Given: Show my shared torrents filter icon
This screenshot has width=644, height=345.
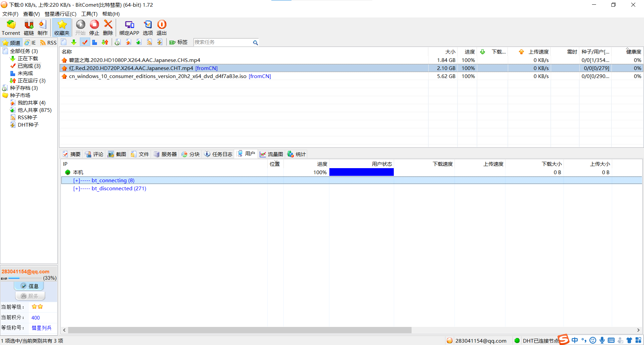Looking at the screenshot, I should (x=128, y=42).
